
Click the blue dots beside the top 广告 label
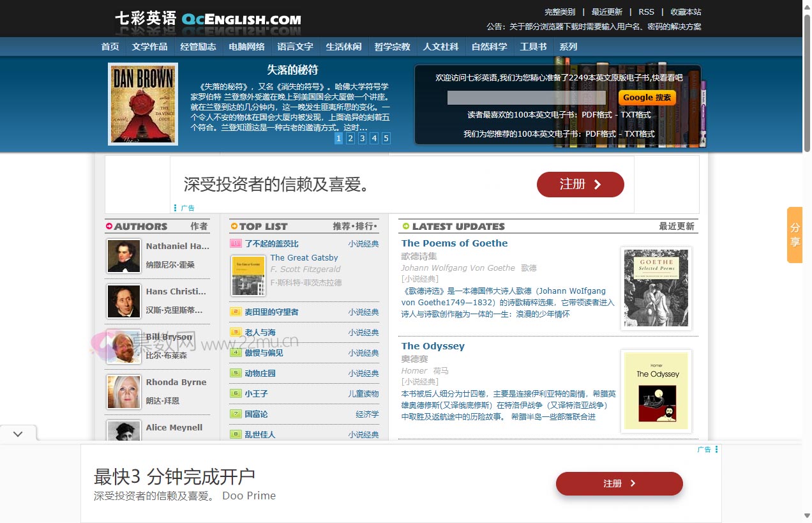click(175, 208)
